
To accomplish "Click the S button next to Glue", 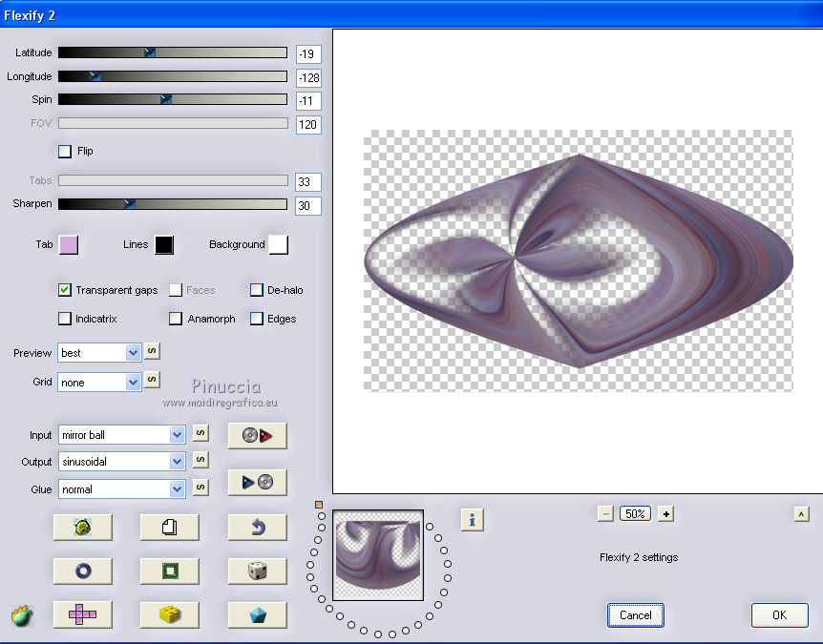I will tap(200, 488).
